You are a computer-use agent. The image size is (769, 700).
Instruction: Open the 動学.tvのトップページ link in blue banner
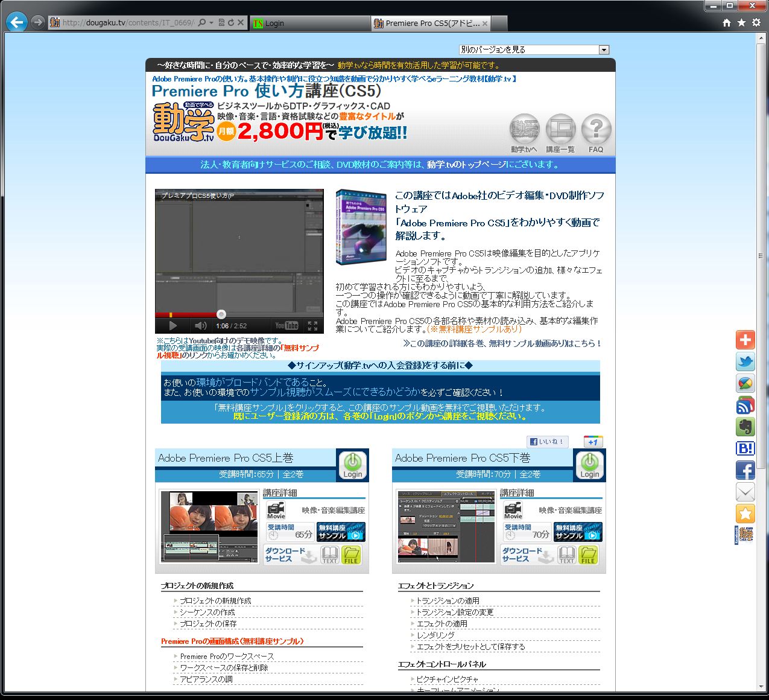click(x=466, y=165)
